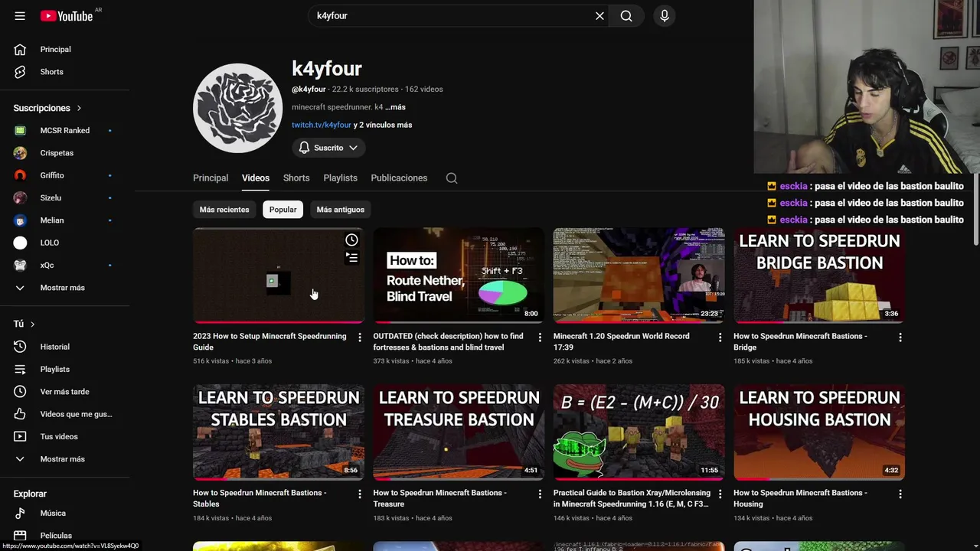Open the Crispetas subscription
Screen dimensions: 980x551
point(65,152)
